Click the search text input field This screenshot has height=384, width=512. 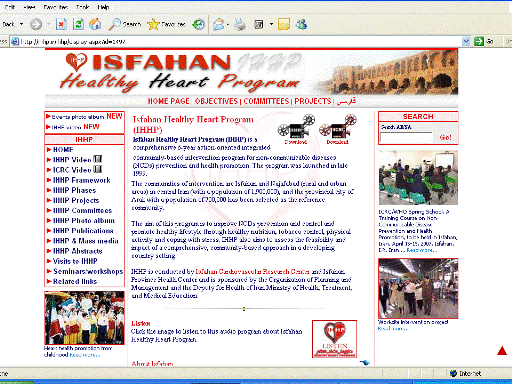pos(406,137)
